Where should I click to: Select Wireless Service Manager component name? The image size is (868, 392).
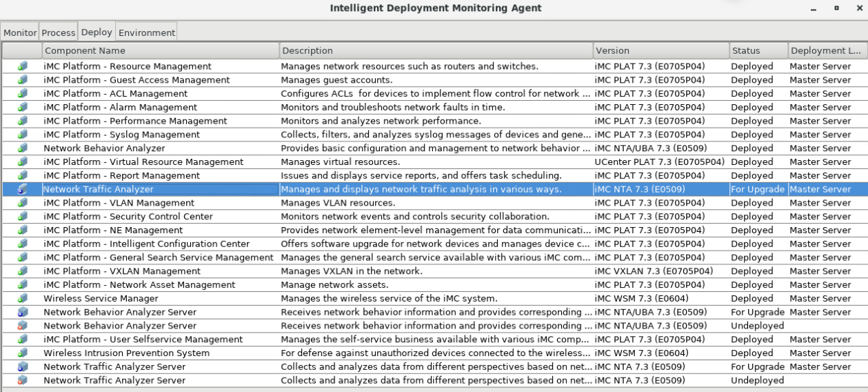point(101,298)
